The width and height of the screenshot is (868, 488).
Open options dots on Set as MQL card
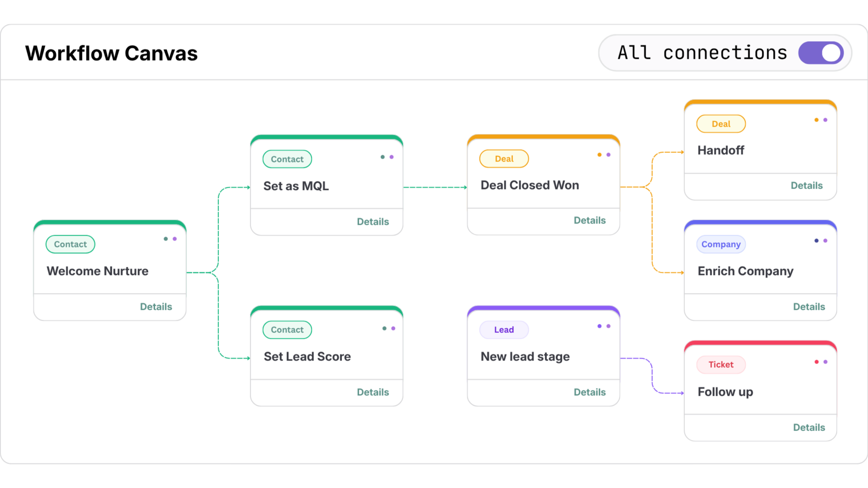[387, 157]
